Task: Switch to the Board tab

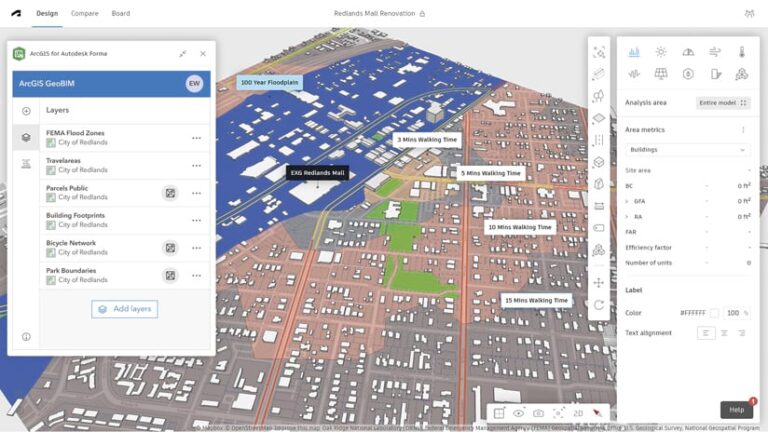Action: pos(120,13)
